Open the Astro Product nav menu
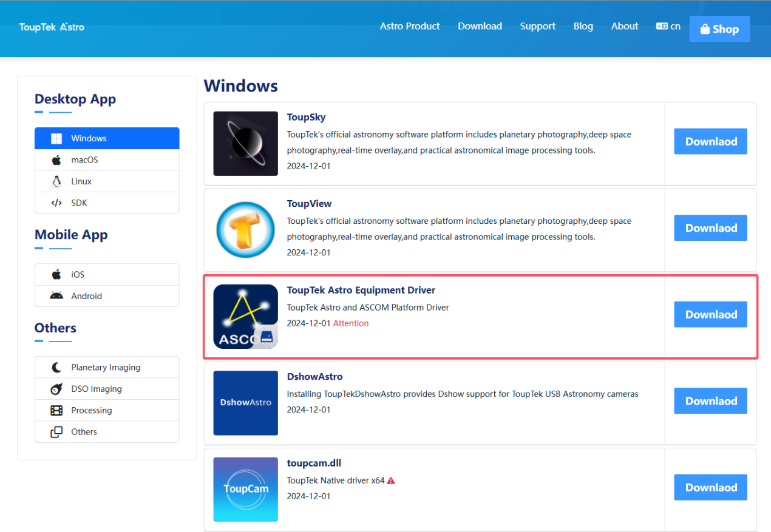This screenshot has width=771, height=532. pos(410,26)
